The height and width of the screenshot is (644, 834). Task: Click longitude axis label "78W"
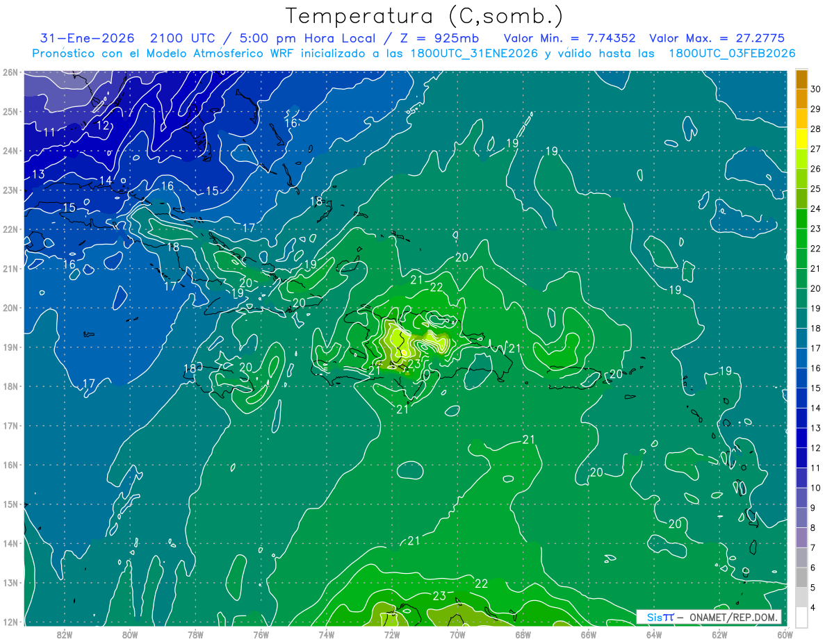(x=195, y=634)
